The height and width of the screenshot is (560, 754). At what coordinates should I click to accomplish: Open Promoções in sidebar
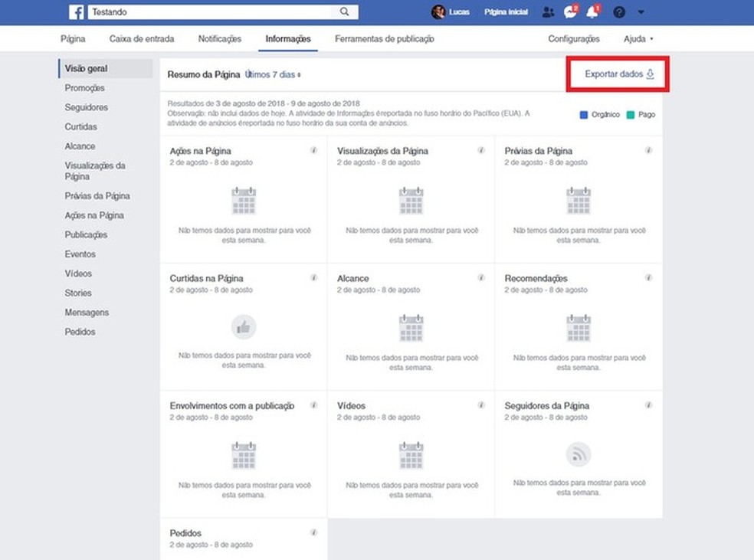pyautogui.click(x=84, y=88)
